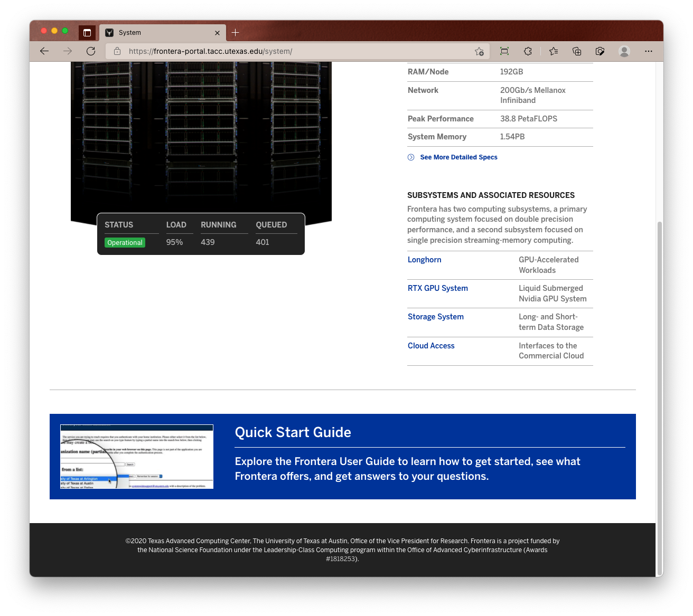Click the 200Gb/s Mellanox Infiniband text

pyautogui.click(x=533, y=96)
